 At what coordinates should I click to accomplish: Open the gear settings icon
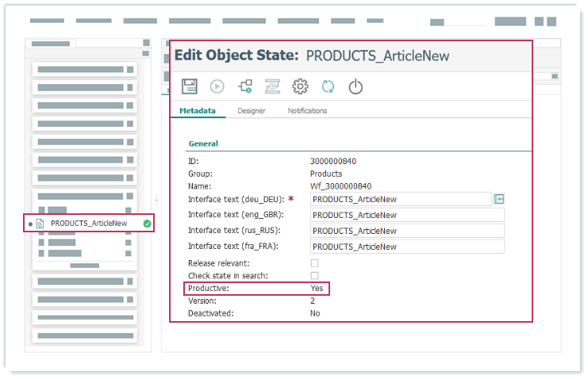pyautogui.click(x=300, y=86)
